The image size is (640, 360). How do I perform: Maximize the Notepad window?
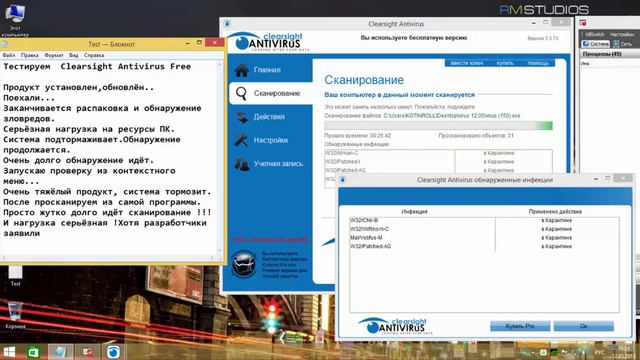[x=199, y=42]
